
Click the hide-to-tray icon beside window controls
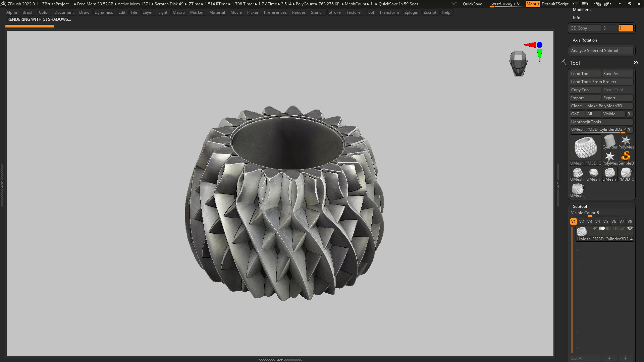[620, 4]
